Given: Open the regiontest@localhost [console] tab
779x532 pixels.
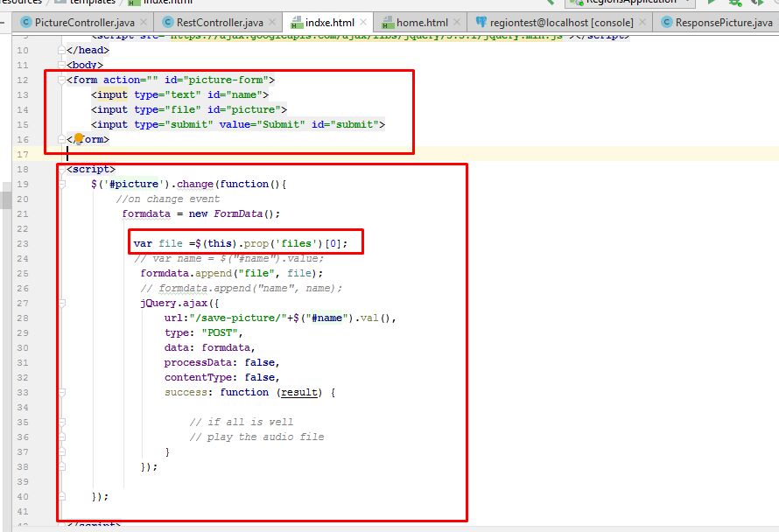Looking at the screenshot, I should (x=561, y=23).
